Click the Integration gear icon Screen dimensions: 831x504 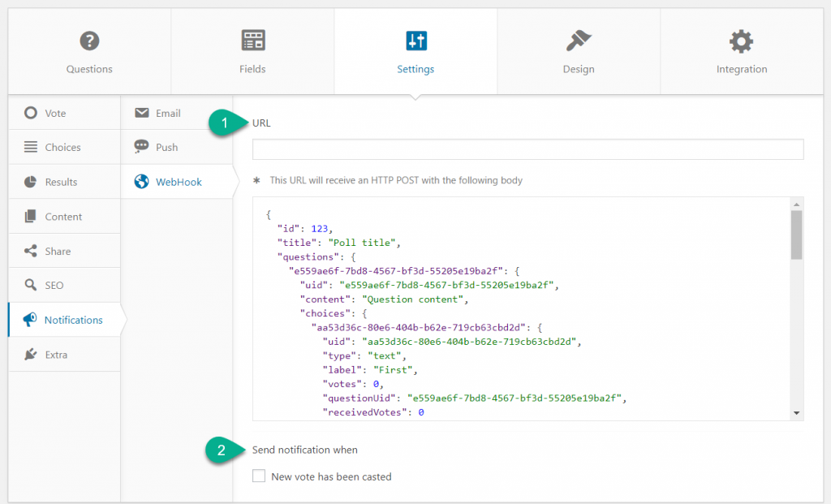741,41
